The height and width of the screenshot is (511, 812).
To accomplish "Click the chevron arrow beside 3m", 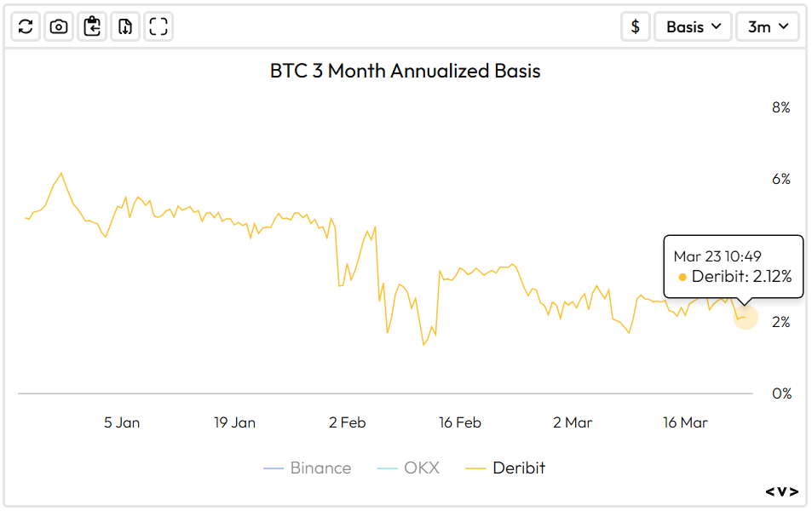I will point(783,26).
